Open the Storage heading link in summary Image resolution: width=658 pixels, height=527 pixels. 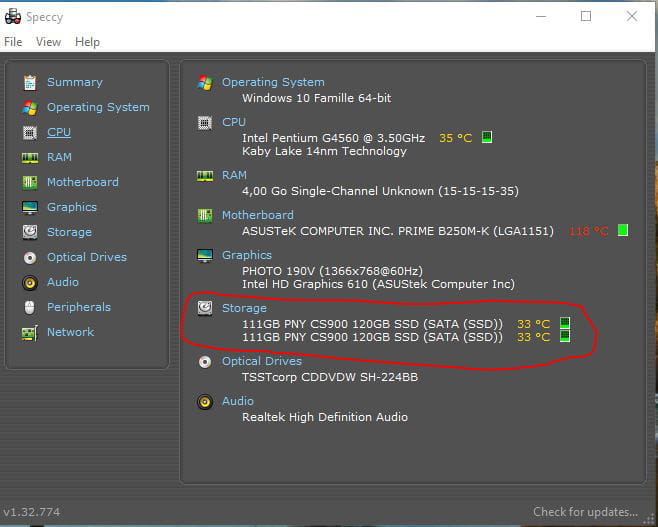click(x=244, y=308)
